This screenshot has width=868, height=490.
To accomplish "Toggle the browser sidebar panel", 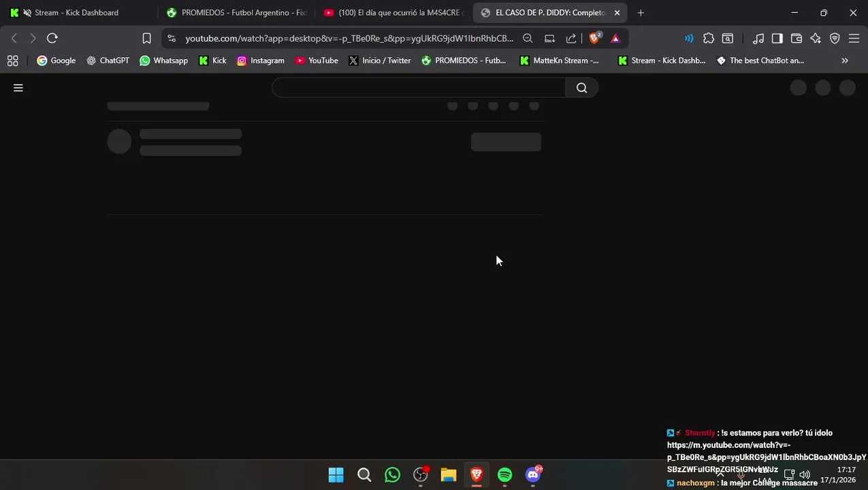I will tap(777, 38).
